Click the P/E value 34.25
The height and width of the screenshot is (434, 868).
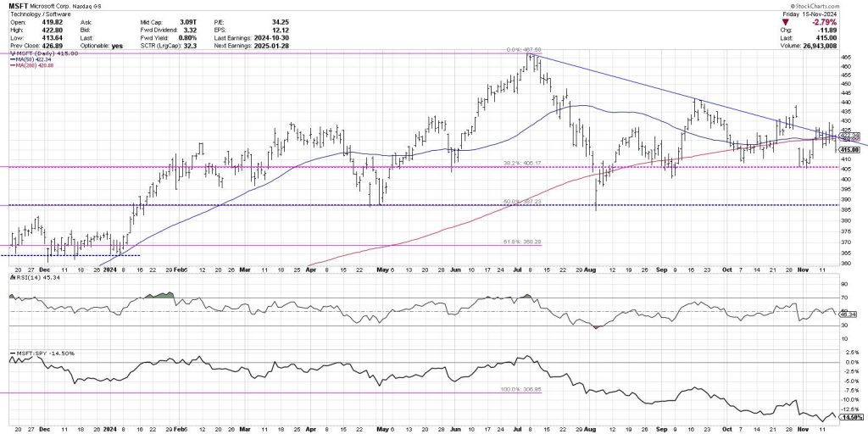point(281,22)
